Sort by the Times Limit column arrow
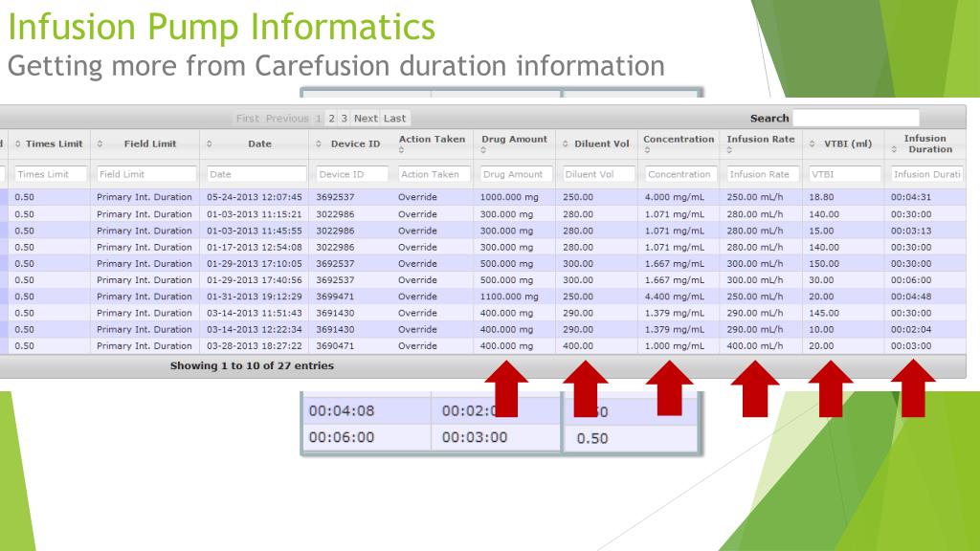The height and width of the screenshot is (551, 980). point(17,143)
